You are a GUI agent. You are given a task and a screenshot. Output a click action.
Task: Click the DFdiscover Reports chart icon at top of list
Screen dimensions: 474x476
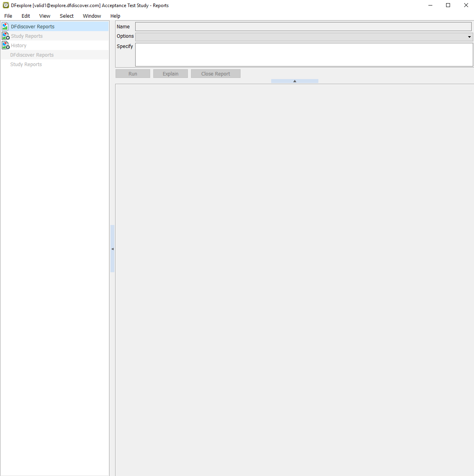click(5, 27)
